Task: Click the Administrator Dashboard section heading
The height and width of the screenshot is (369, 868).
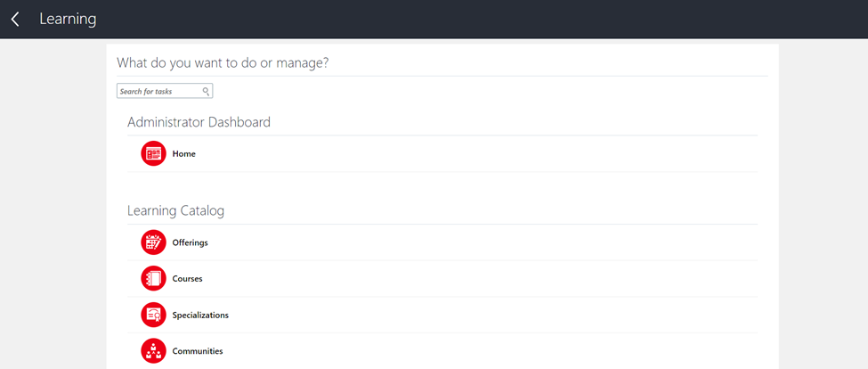Action: [x=199, y=122]
